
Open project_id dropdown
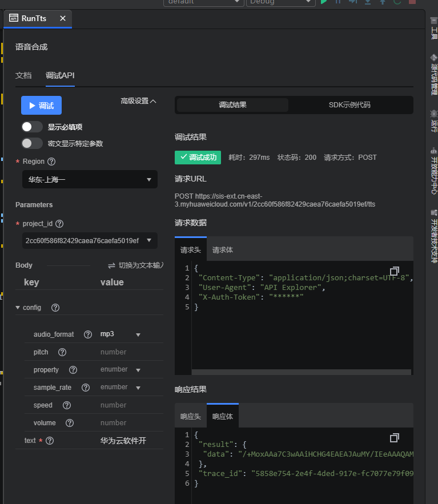90,241
